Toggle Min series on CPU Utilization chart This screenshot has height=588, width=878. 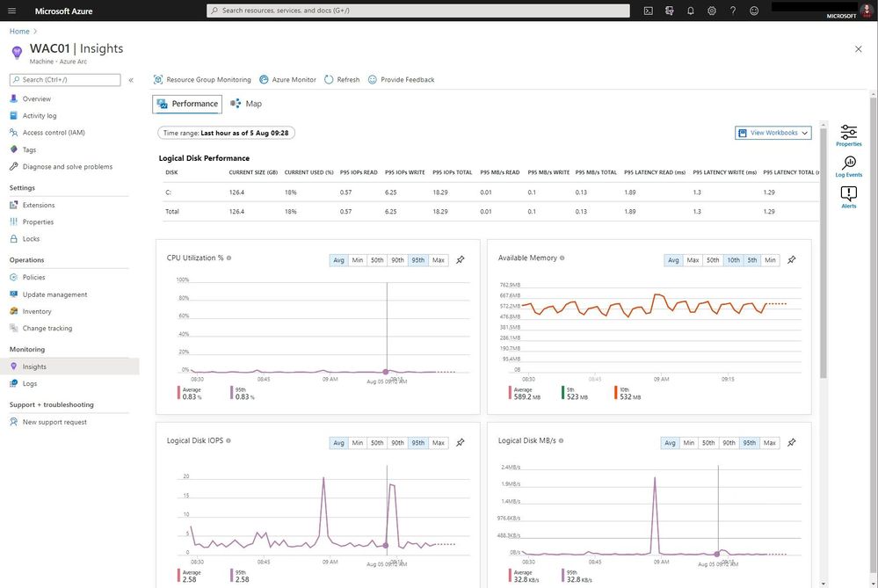(357, 260)
